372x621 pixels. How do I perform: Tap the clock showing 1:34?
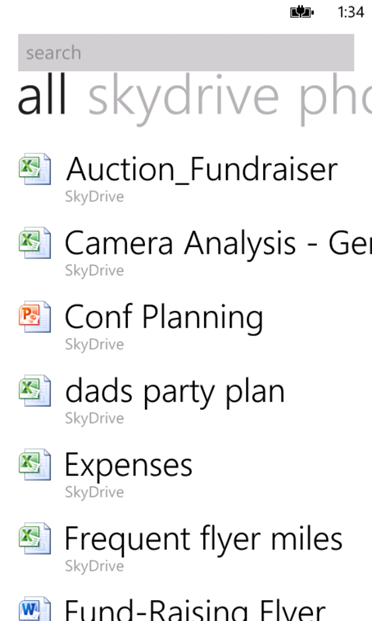tap(351, 12)
